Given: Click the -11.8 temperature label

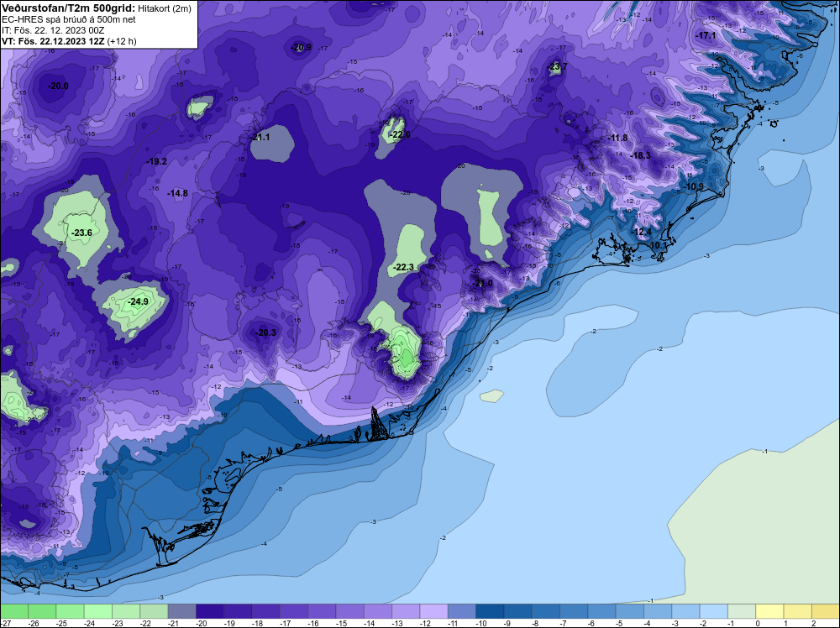Looking at the screenshot, I should [617, 138].
